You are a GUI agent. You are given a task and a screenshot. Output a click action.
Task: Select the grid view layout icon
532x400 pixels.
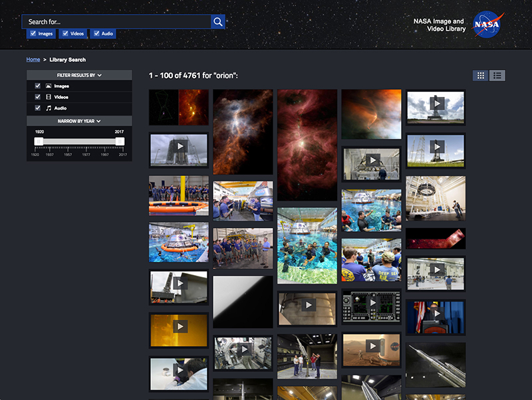click(x=480, y=75)
